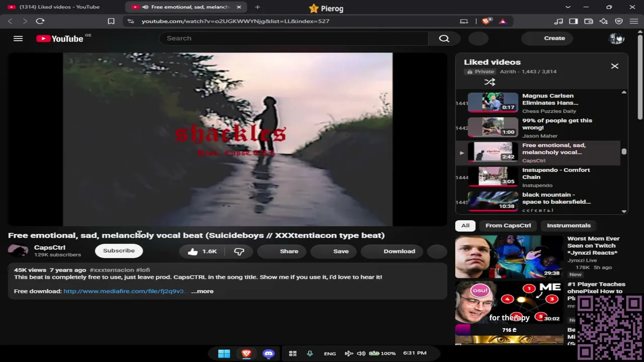Open the Windows Start menu
This screenshot has height=362, width=644.
click(224, 353)
